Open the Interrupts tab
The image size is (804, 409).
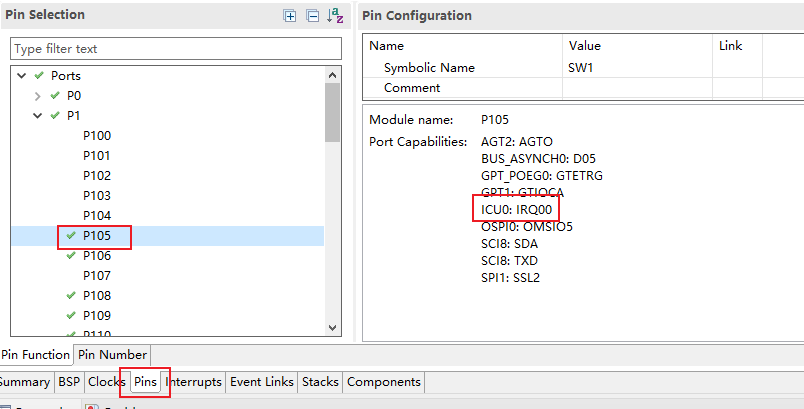(x=193, y=382)
